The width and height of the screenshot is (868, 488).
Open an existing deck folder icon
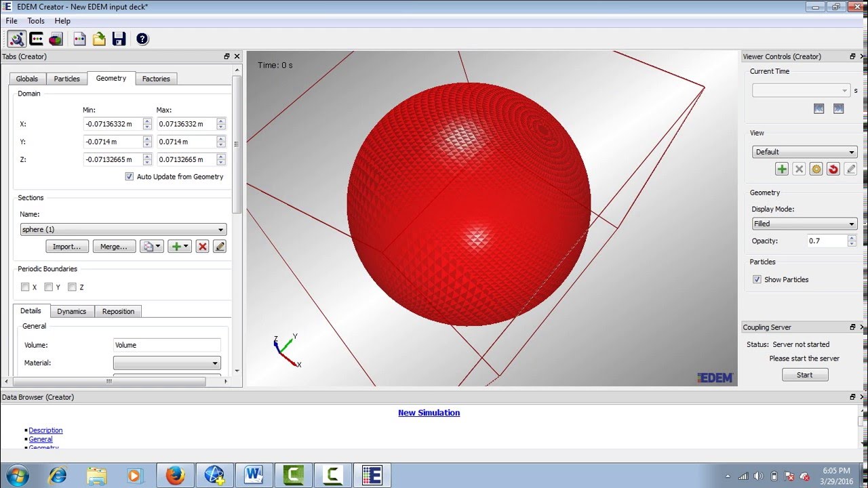(99, 39)
